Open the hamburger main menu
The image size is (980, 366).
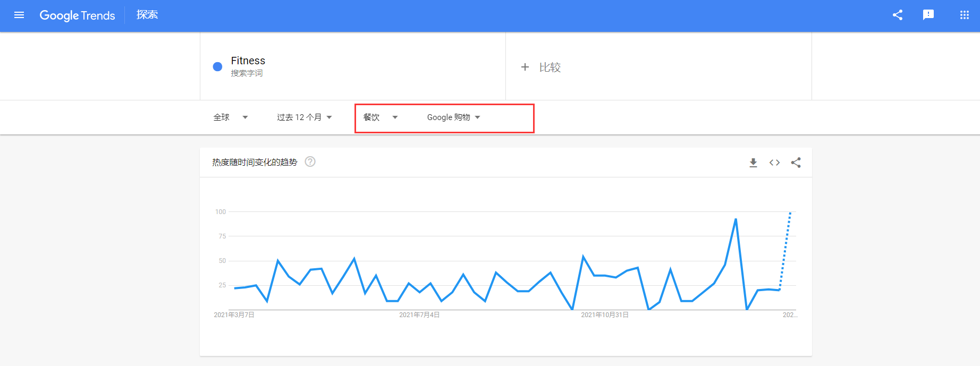(19, 15)
